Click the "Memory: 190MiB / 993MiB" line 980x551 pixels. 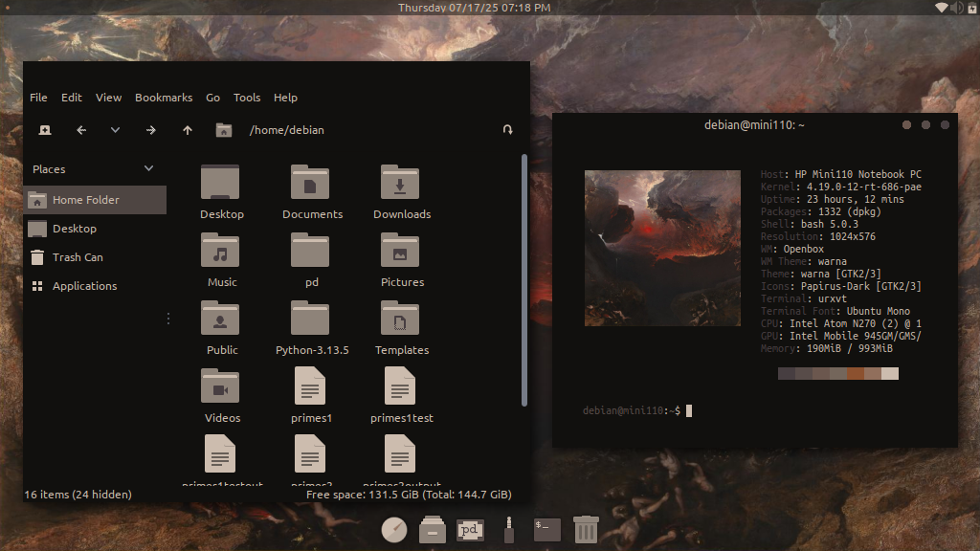tap(826, 348)
